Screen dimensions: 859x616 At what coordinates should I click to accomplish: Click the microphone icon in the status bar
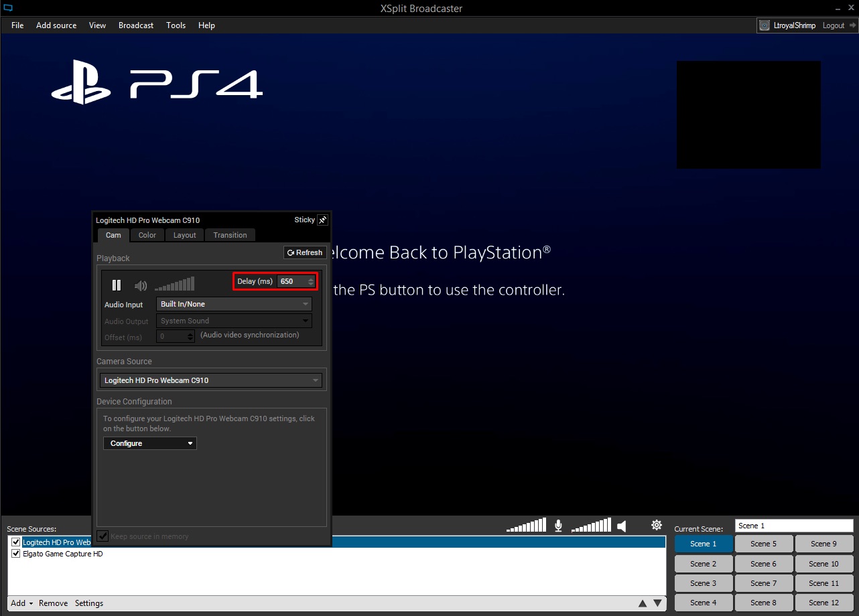click(x=558, y=526)
